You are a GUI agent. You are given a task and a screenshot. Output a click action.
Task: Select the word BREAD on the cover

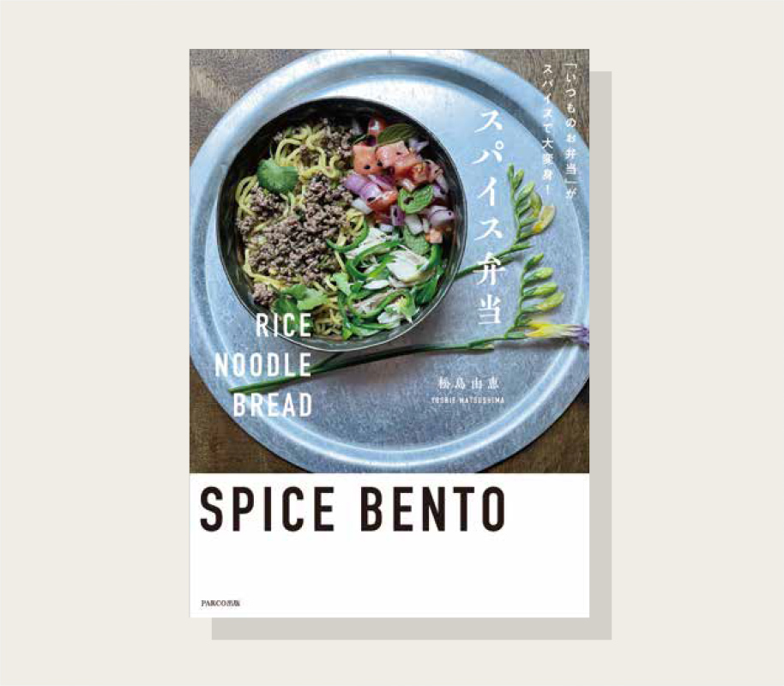pos(273,405)
